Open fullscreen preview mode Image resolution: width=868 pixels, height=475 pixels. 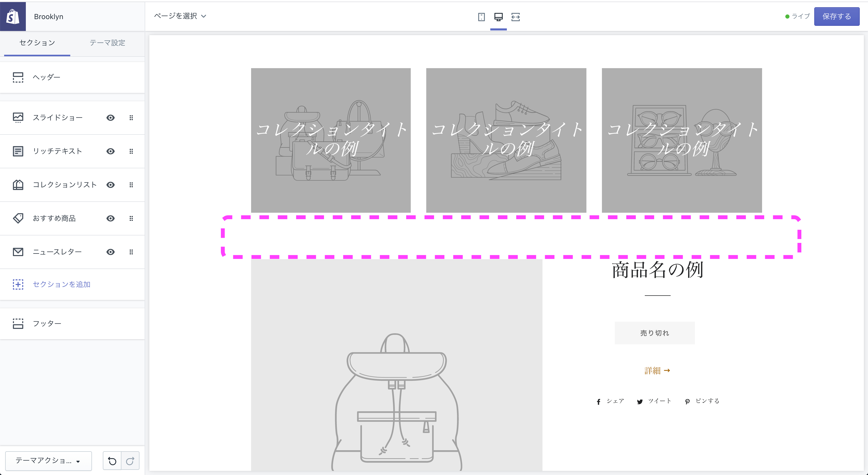click(516, 17)
